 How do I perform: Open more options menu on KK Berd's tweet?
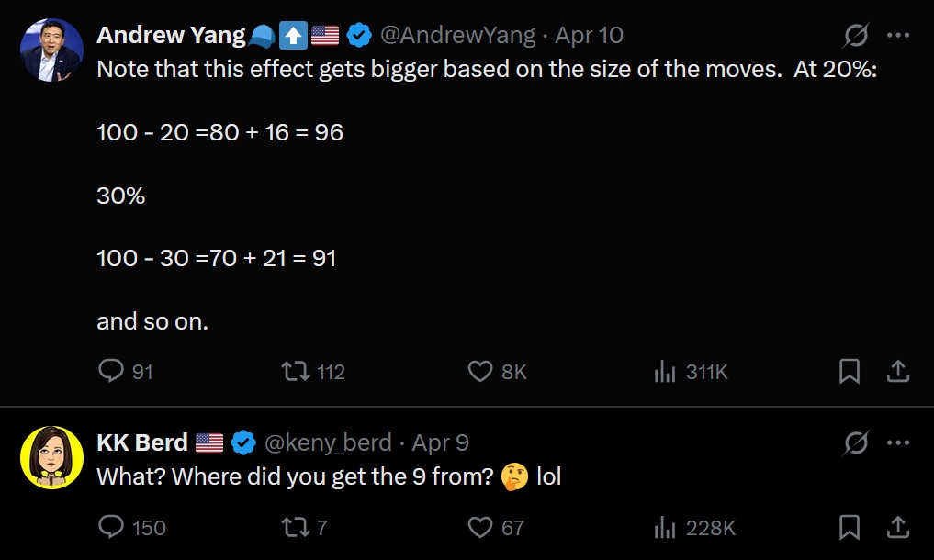897,442
